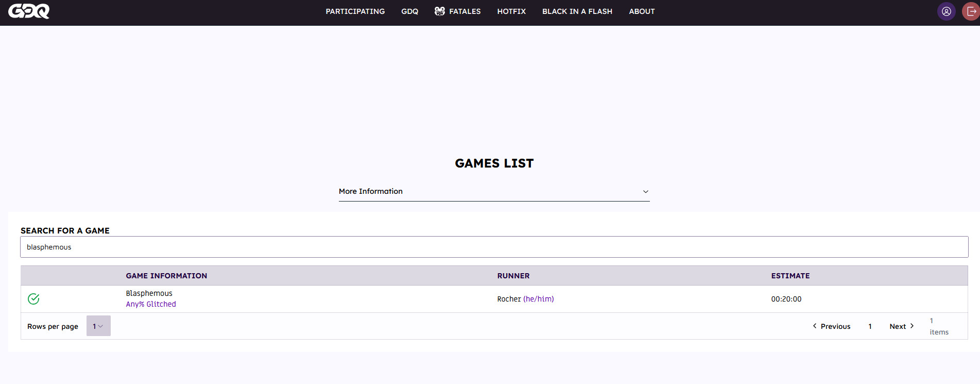980x384 pixels.
Task: Click the game search input field
Action: coord(494,247)
